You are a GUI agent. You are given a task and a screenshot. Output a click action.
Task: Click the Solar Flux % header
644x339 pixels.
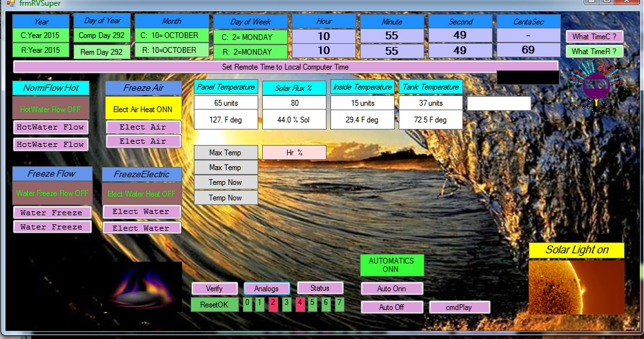tap(294, 88)
